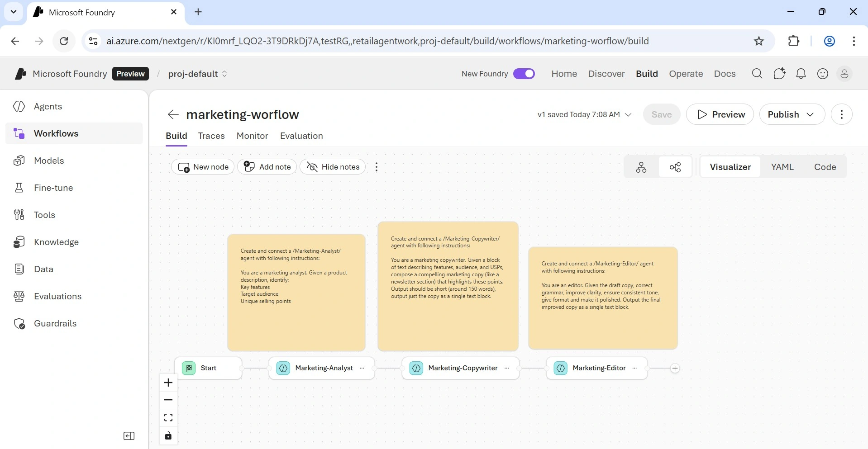Open Operate in top navigation
The height and width of the screenshot is (449, 868).
click(x=686, y=74)
